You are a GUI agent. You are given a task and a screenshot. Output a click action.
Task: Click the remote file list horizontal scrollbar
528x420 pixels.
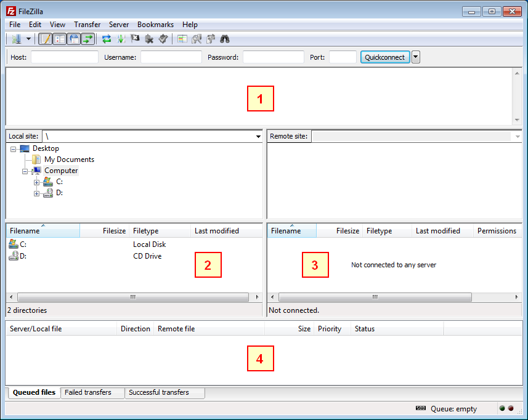[x=375, y=297]
